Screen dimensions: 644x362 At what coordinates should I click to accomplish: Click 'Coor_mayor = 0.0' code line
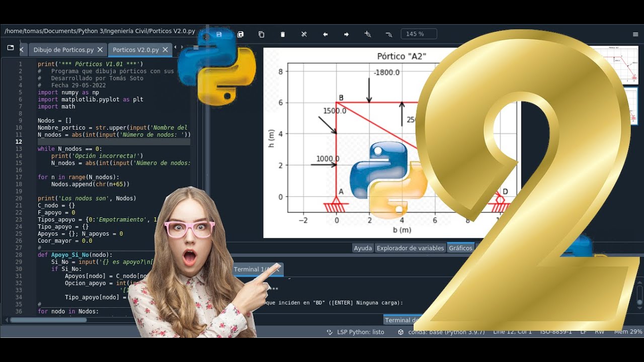[x=65, y=241]
